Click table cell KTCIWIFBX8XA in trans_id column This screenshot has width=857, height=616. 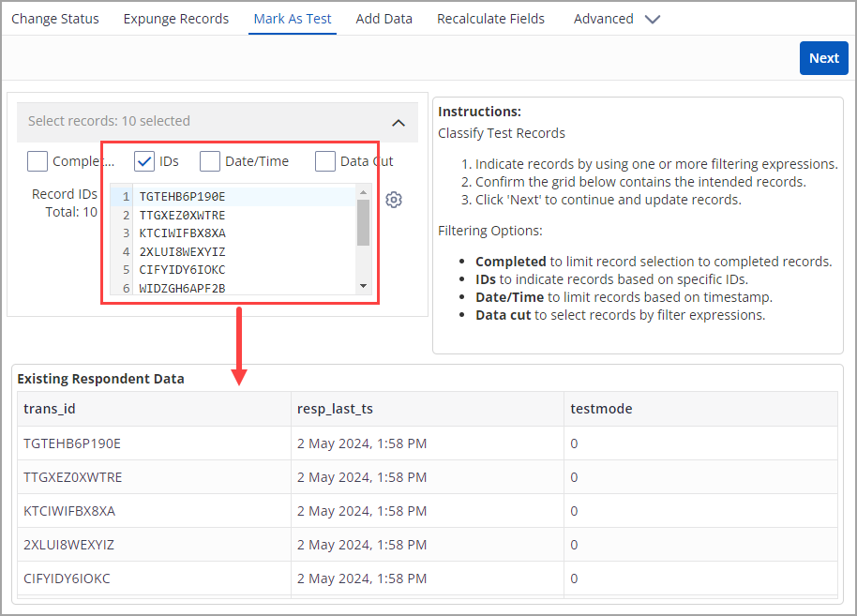coord(154,511)
